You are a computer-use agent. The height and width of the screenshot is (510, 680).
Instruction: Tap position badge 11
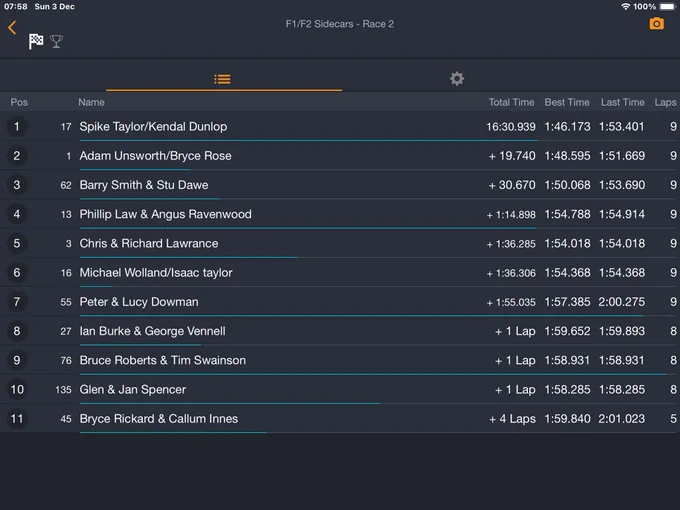pyautogui.click(x=17, y=418)
